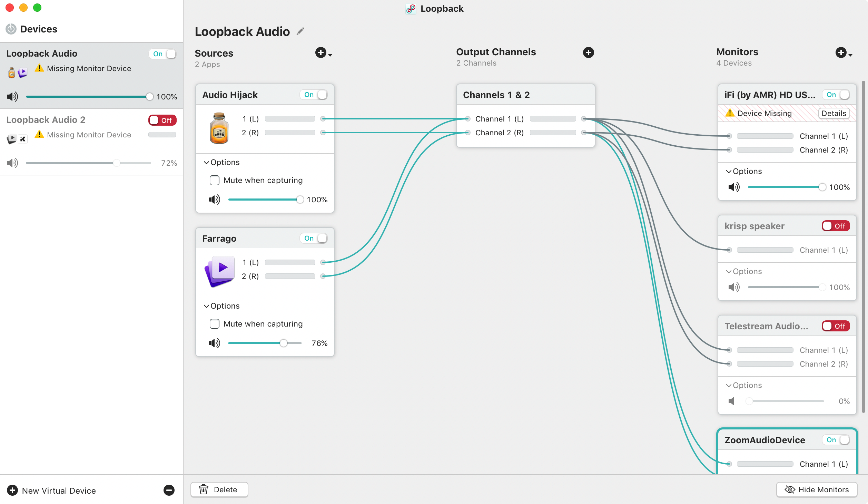
Task: Add a new source with the plus icon
Action: click(321, 53)
